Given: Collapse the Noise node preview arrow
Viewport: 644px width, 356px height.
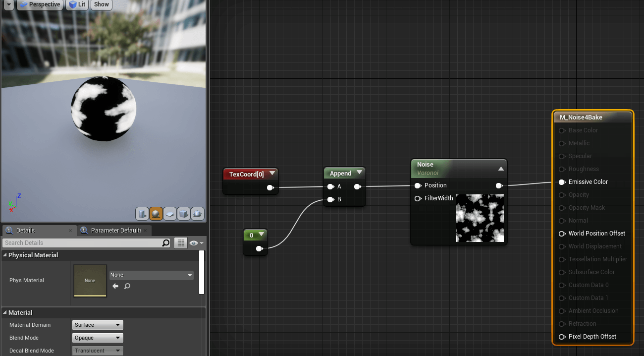Looking at the screenshot, I should (501, 169).
